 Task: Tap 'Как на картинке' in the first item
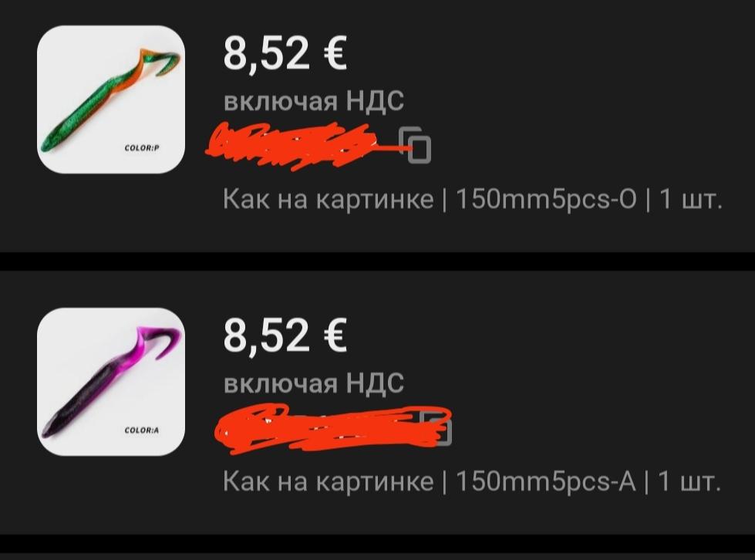point(329,198)
